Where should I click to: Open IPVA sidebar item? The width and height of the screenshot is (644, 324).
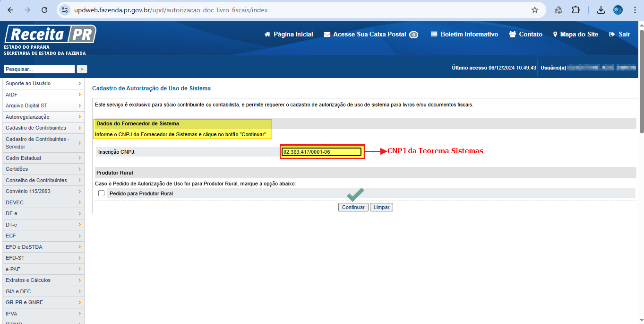(43, 314)
